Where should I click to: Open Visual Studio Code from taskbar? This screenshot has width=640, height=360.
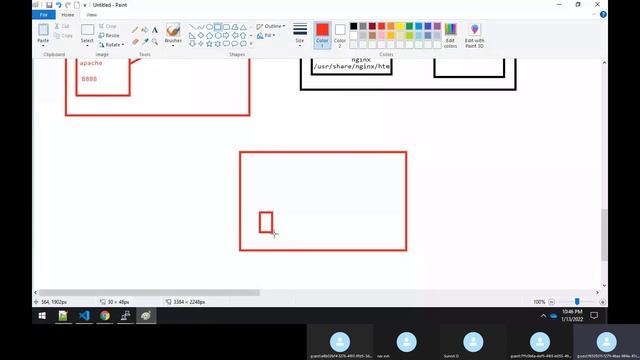click(84, 316)
